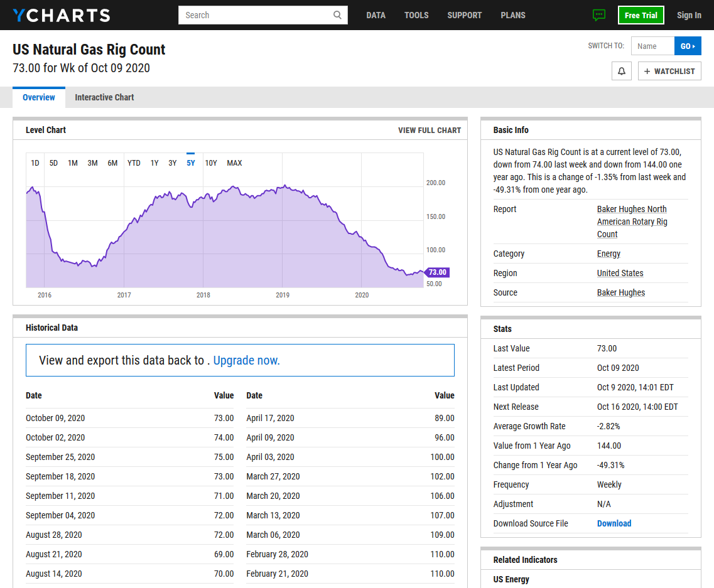Image resolution: width=714 pixels, height=588 pixels.
Task: Click Sign In link
Action: tap(689, 15)
